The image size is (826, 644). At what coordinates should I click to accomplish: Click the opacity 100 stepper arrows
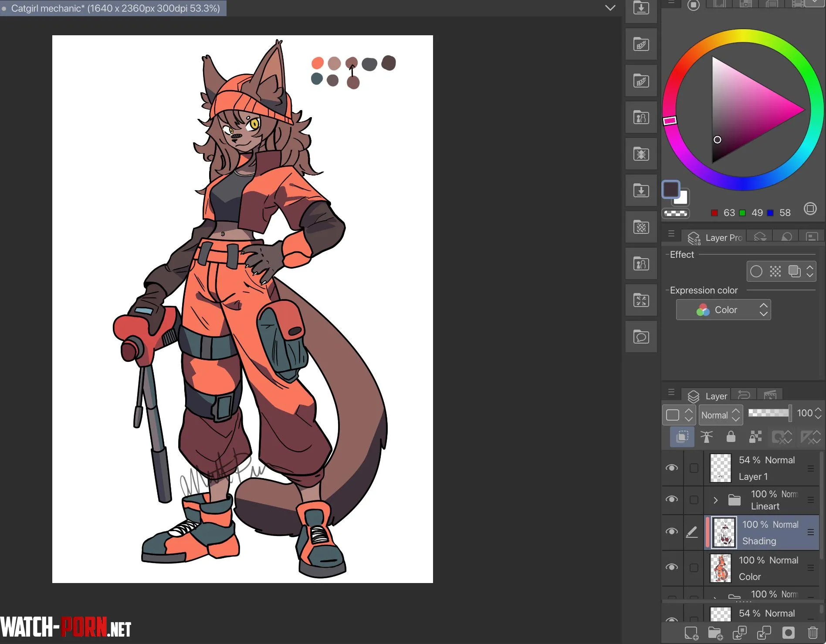point(818,413)
